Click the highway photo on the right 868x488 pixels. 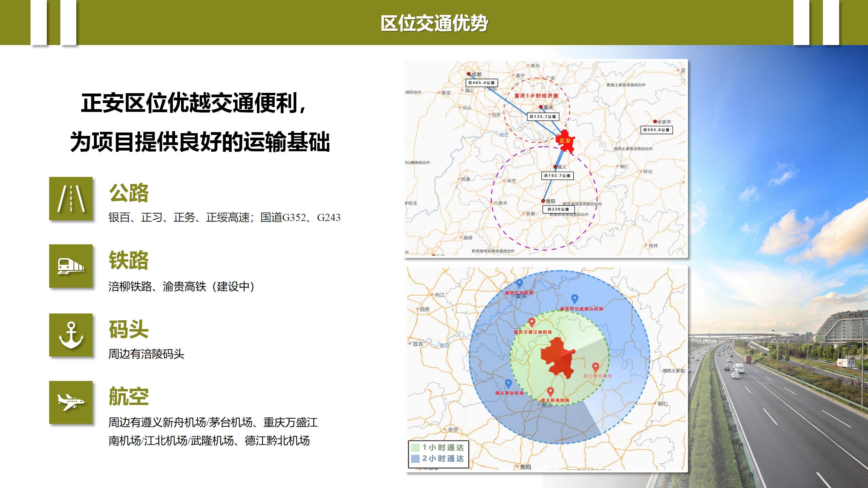coord(780,390)
